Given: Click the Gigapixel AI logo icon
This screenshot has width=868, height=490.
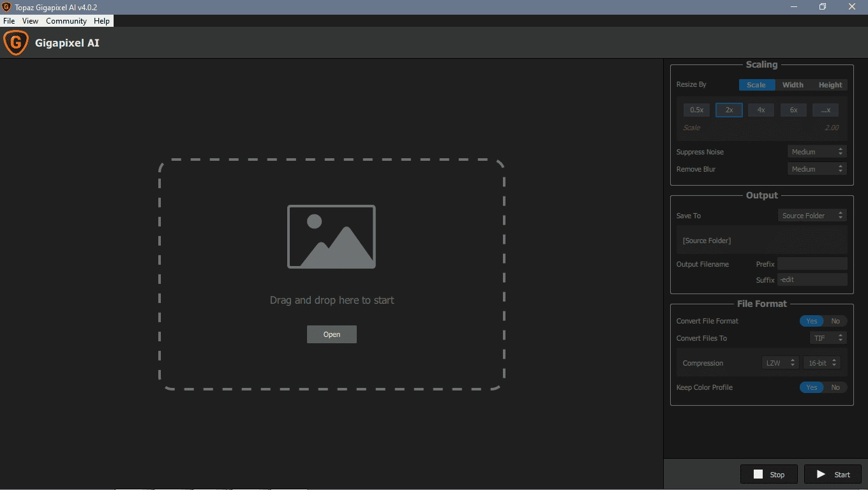Looking at the screenshot, I should coord(16,43).
